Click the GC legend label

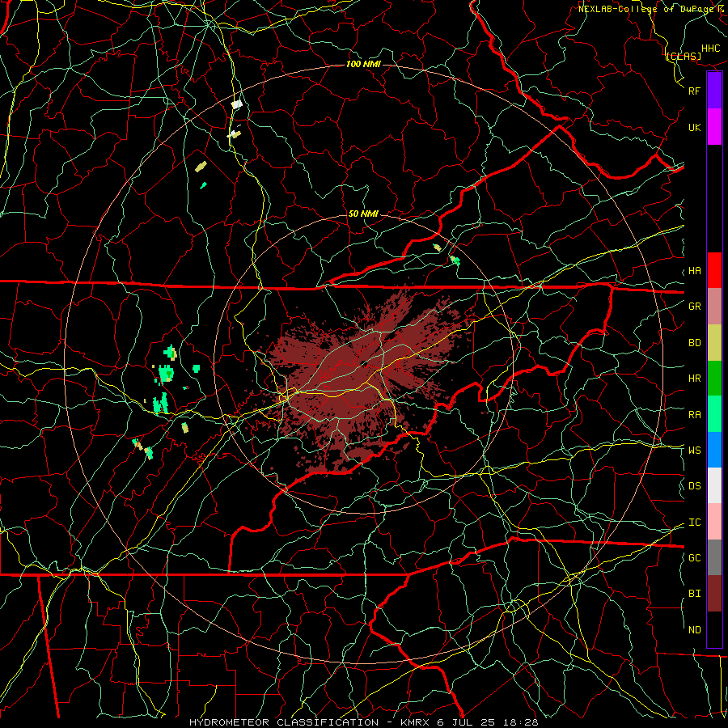point(694,558)
